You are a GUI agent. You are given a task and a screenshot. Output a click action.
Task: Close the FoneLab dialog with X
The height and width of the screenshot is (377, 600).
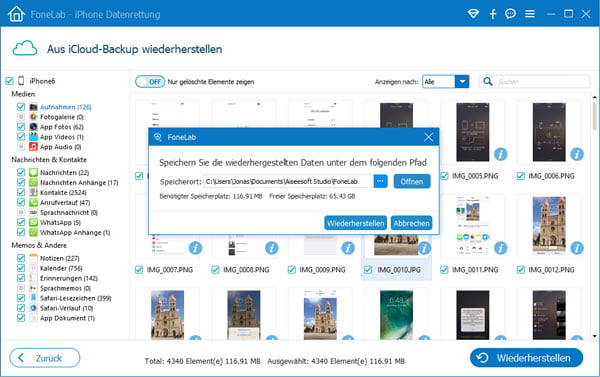coord(429,137)
